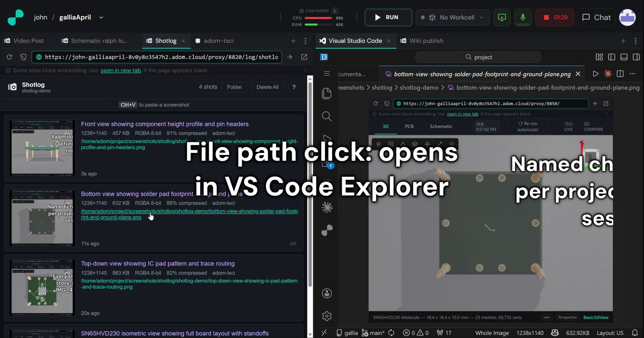The width and height of the screenshot is (644, 338).
Task: Open VS Code Accounts icon
Action: (327, 293)
